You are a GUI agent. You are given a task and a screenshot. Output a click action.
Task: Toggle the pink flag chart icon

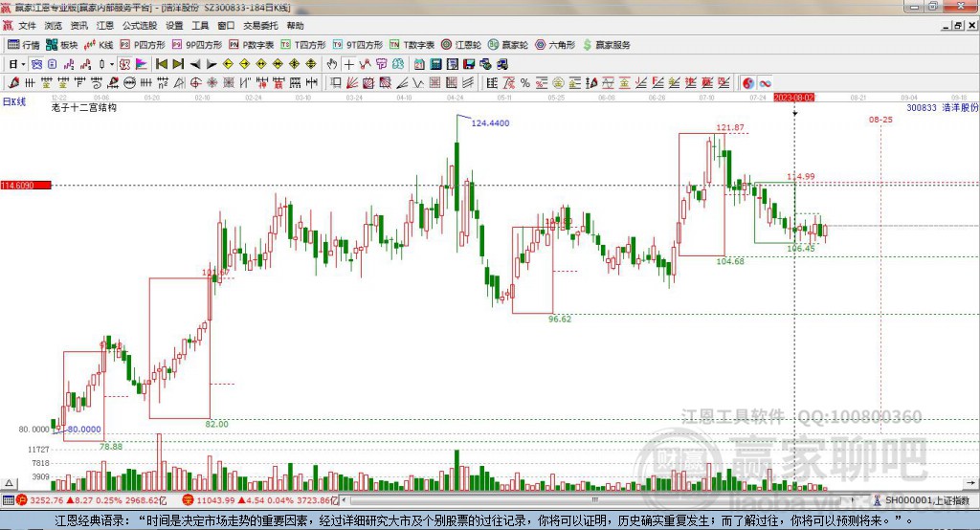[142, 64]
